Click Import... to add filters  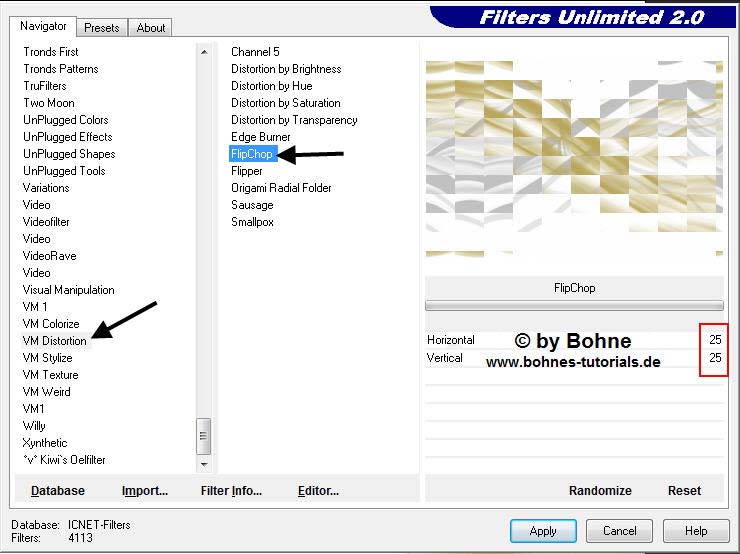coord(145,491)
